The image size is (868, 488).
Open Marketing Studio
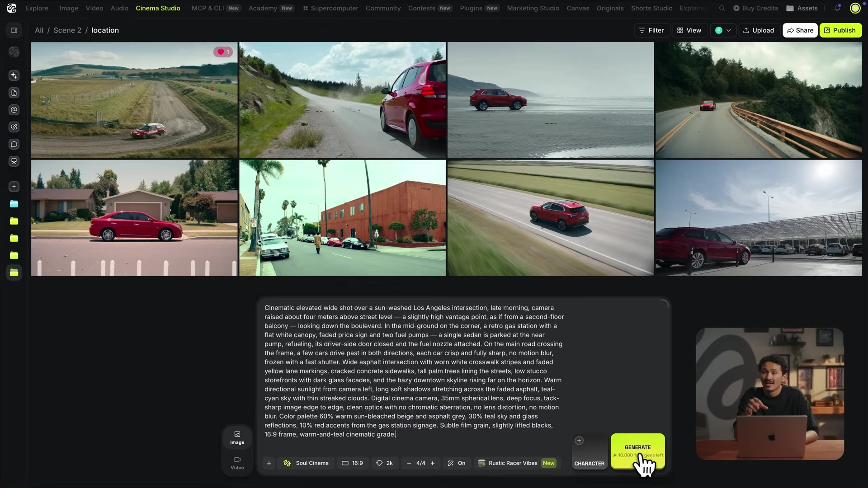[533, 8]
